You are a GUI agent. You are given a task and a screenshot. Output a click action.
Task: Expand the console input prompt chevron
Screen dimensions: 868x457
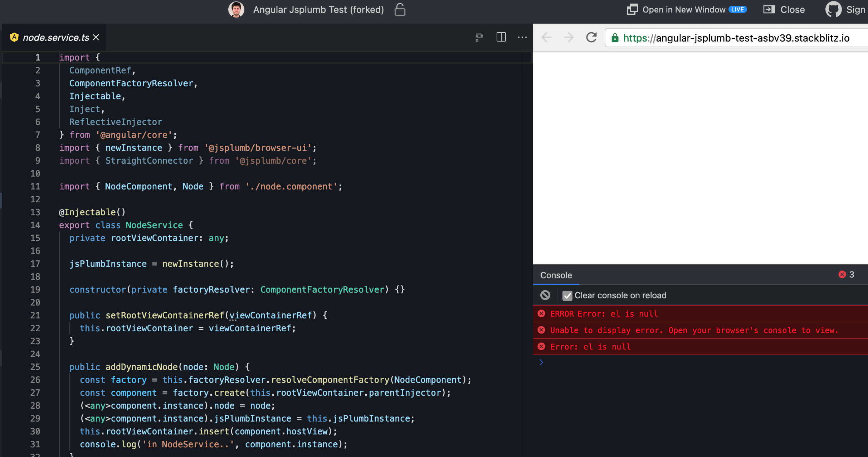coord(542,362)
